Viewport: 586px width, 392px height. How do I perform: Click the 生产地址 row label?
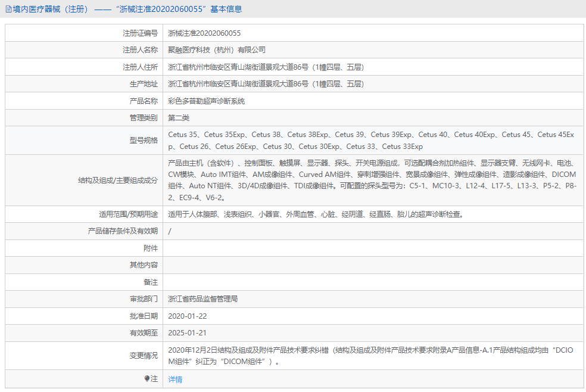(144, 83)
